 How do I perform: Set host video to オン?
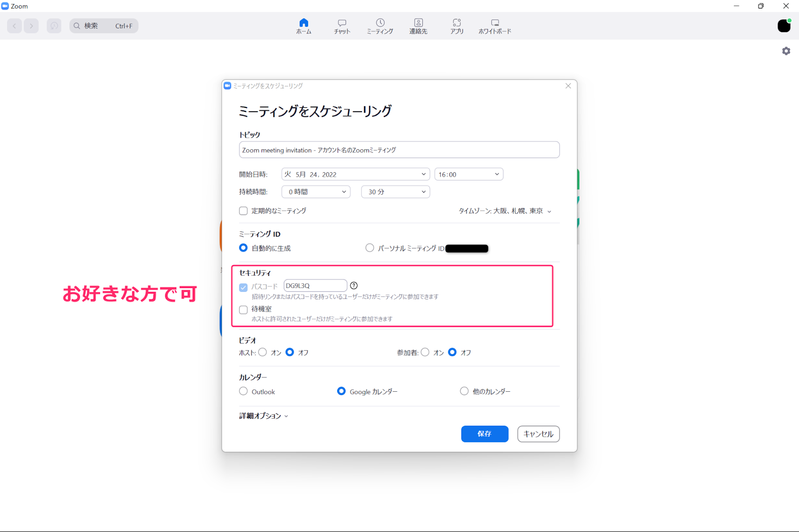pyautogui.click(x=263, y=352)
